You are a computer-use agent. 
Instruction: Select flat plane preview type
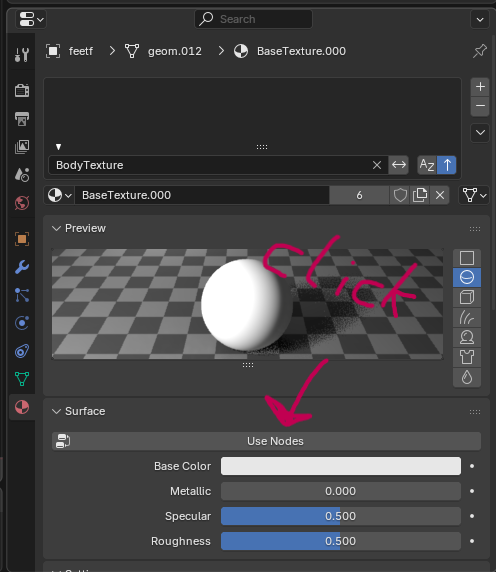pyautogui.click(x=467, y=258)
